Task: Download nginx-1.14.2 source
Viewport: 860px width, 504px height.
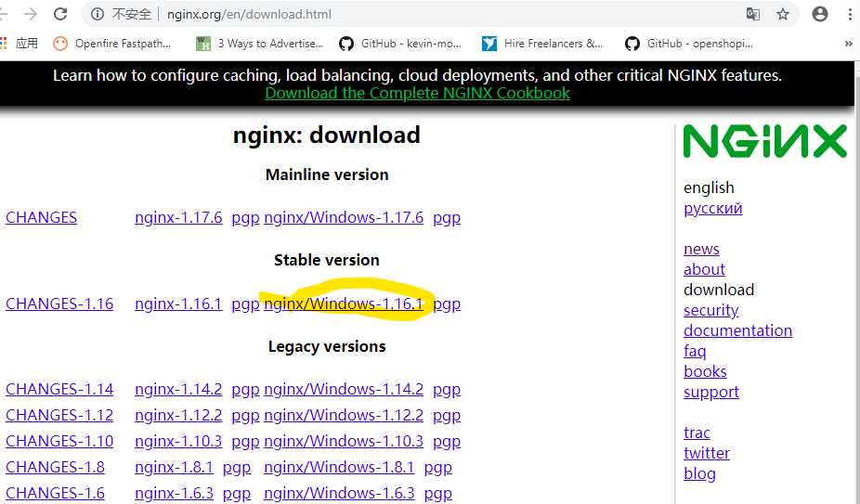Action: (178, 390)
